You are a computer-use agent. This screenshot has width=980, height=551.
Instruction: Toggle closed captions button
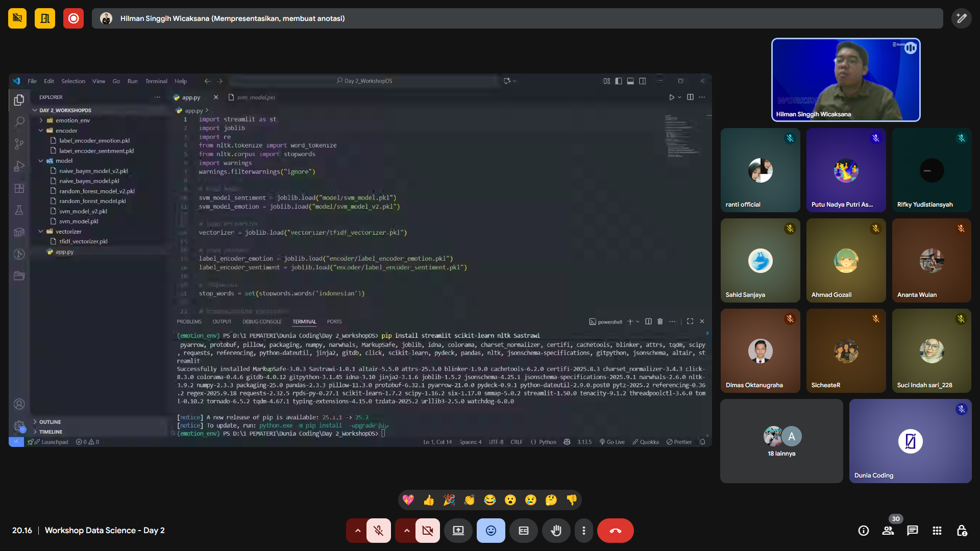[523, 531]
